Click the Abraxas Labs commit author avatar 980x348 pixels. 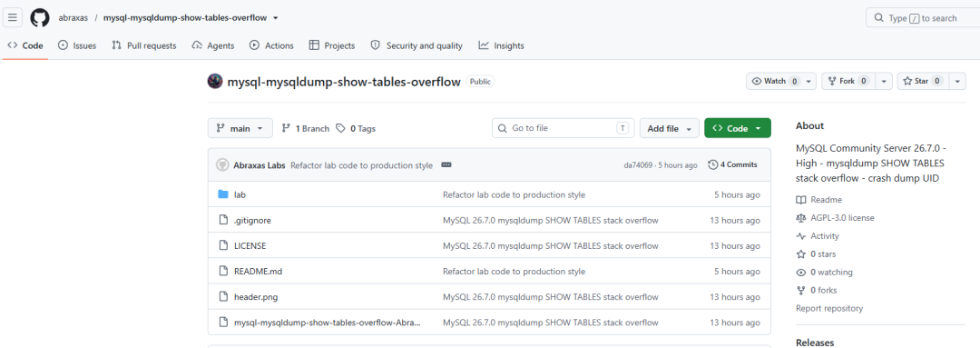(x=222, y=165)
